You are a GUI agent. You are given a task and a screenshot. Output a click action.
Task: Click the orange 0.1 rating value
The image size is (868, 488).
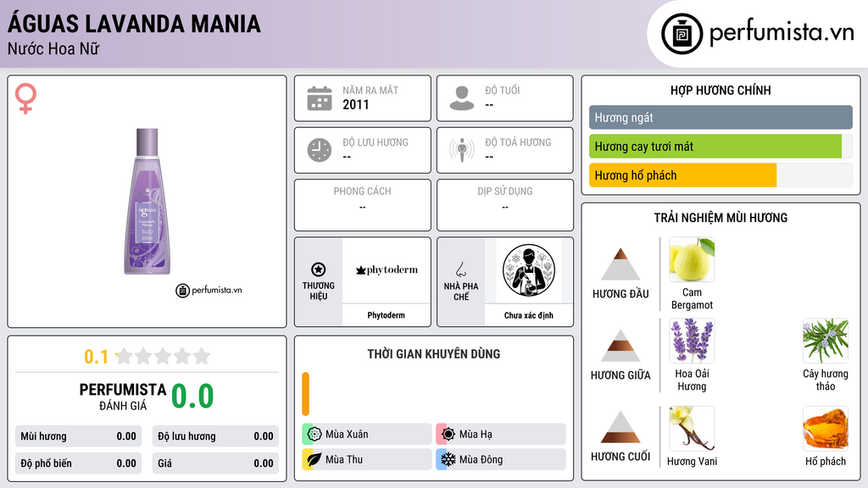click(96, 357)
